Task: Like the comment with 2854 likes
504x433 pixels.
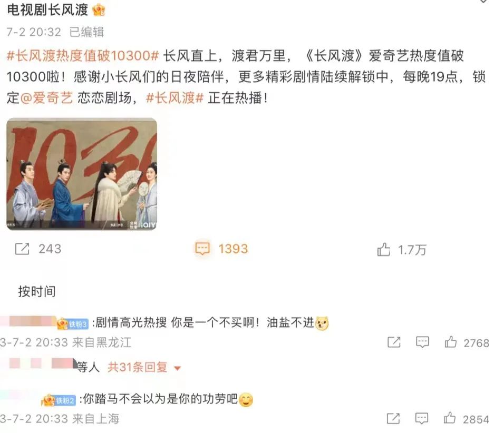Action: coord(450,418)
